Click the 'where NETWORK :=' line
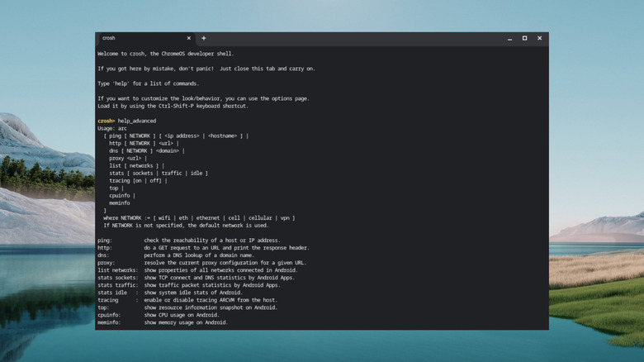Image resolution: width=644 pixels, height=362 pixels. tap(198, 218)
